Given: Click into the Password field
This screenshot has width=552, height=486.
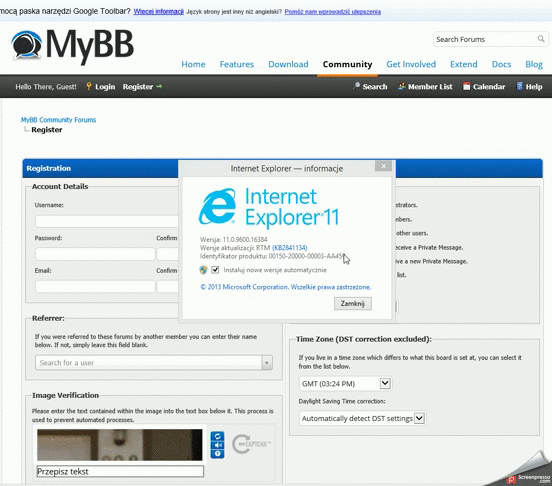Looking at the screenshot, I should coord(95,254).
